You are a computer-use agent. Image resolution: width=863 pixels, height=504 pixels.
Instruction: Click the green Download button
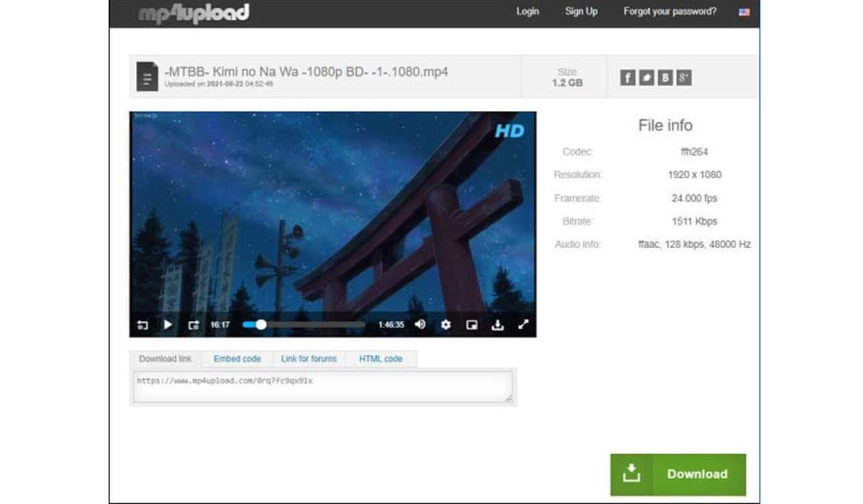[678, 475]
